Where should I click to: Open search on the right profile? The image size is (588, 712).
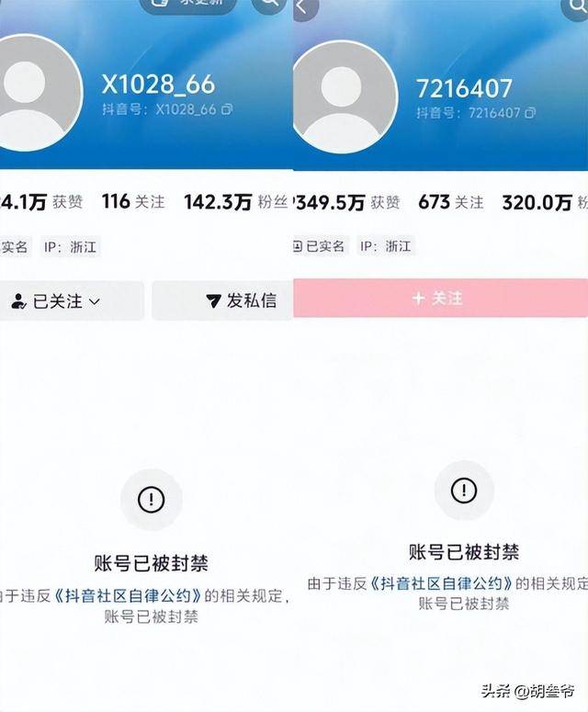[x=576, y=6]
